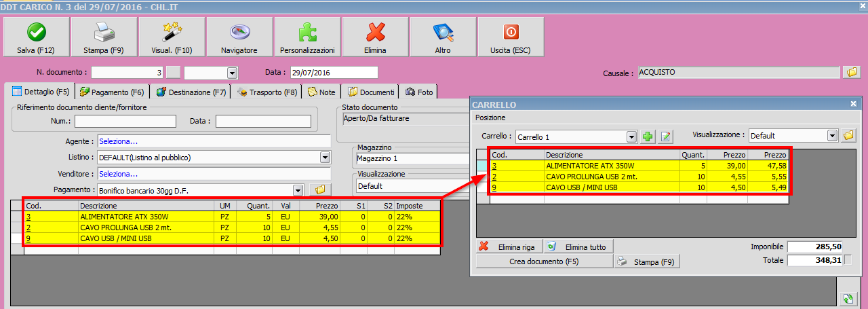The height and width of the screenshot is (309, 868).
Task: Open the Navigatore compass tool
Action: [239, 38]
